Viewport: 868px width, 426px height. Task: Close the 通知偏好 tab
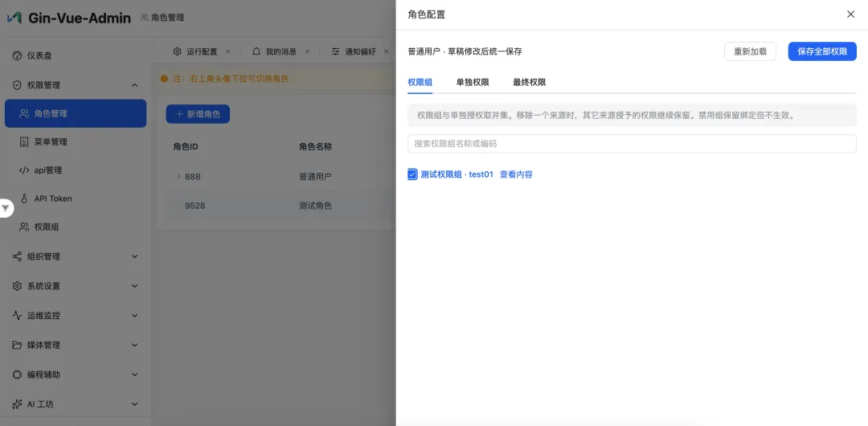pyautogui.click(x=387, y=51)
